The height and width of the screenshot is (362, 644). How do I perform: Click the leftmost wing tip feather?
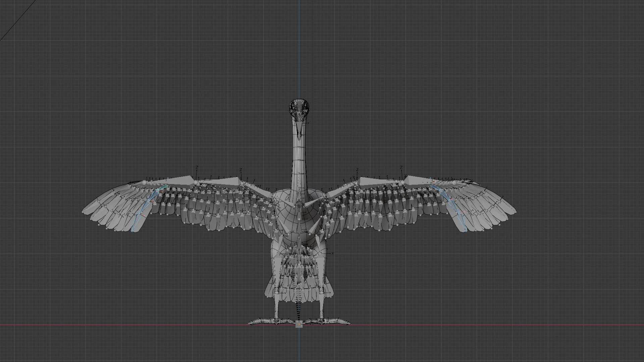coord(88,209)
